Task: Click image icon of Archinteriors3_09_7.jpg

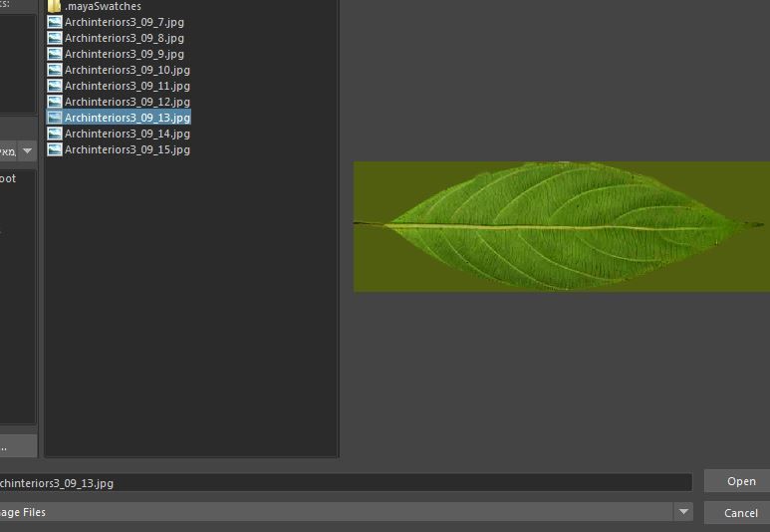Action: point(55,22)
